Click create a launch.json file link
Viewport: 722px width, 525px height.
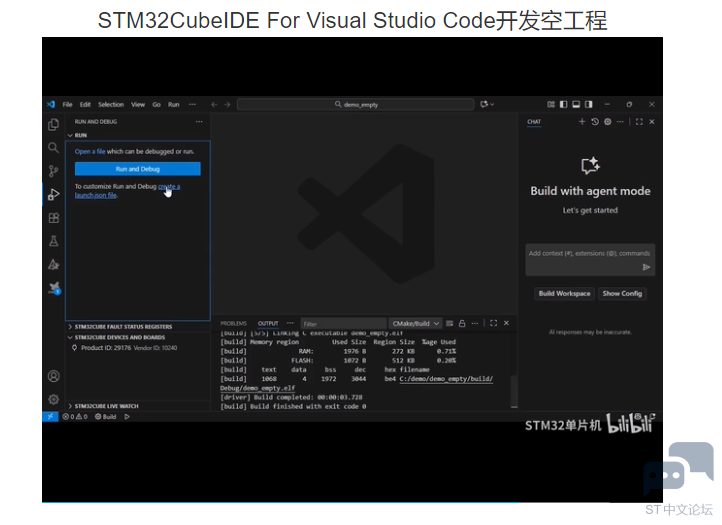coord(128,191)
